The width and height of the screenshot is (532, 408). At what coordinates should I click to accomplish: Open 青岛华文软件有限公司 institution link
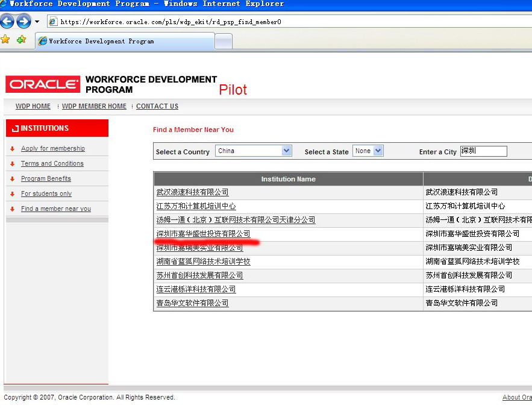click(x=192, y=303)
